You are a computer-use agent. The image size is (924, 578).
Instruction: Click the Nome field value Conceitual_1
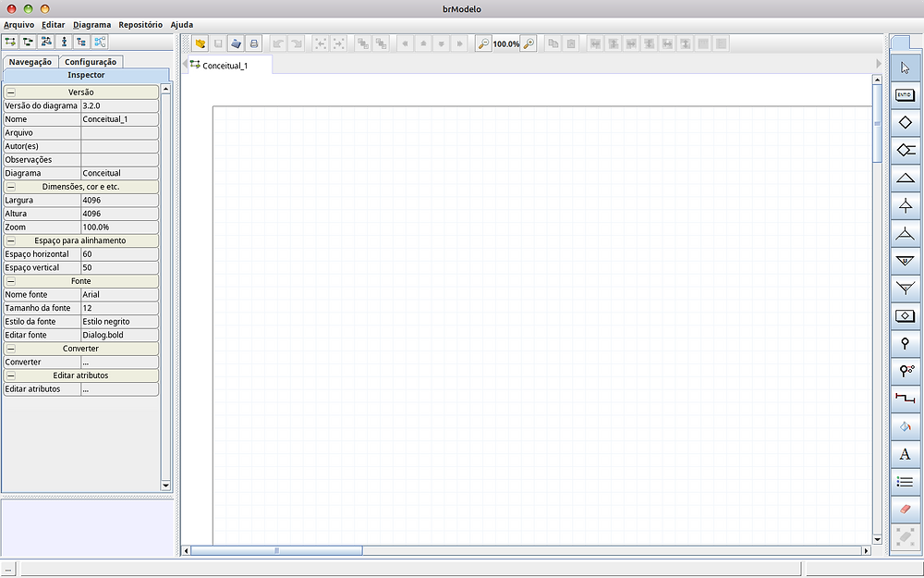pos(119,119)
